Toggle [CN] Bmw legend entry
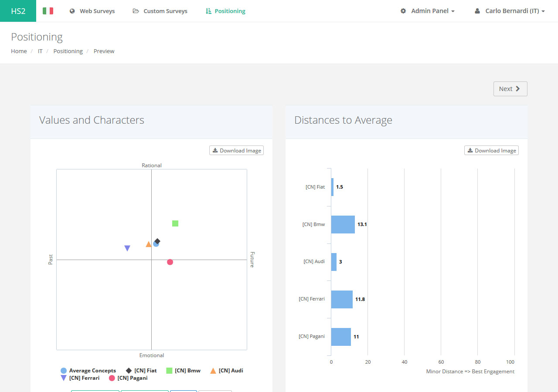The height and width of the screenshot is (392, 558). coord(183,371)
